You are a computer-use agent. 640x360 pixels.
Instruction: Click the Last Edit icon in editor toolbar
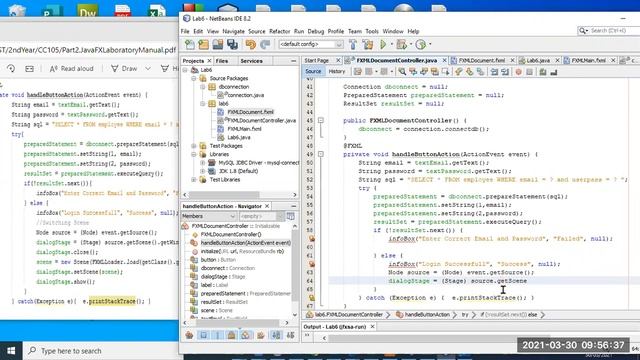pyautogui.click(x=358, y=72)
